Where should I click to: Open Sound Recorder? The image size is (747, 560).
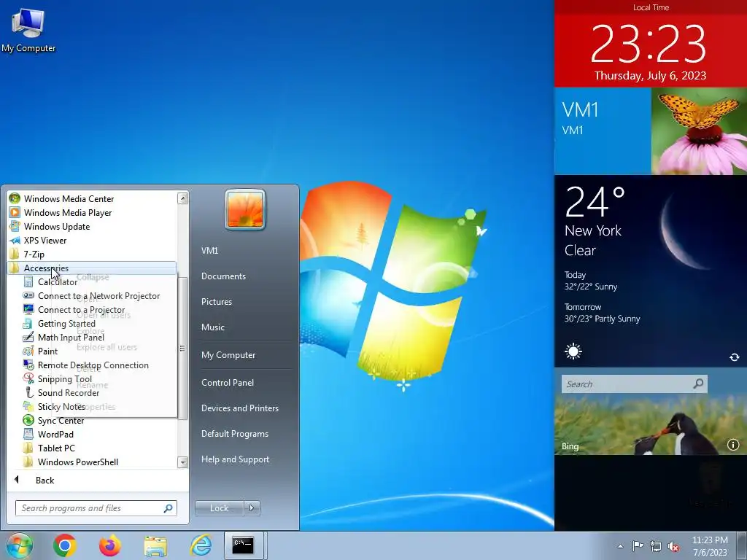(68, 392)
